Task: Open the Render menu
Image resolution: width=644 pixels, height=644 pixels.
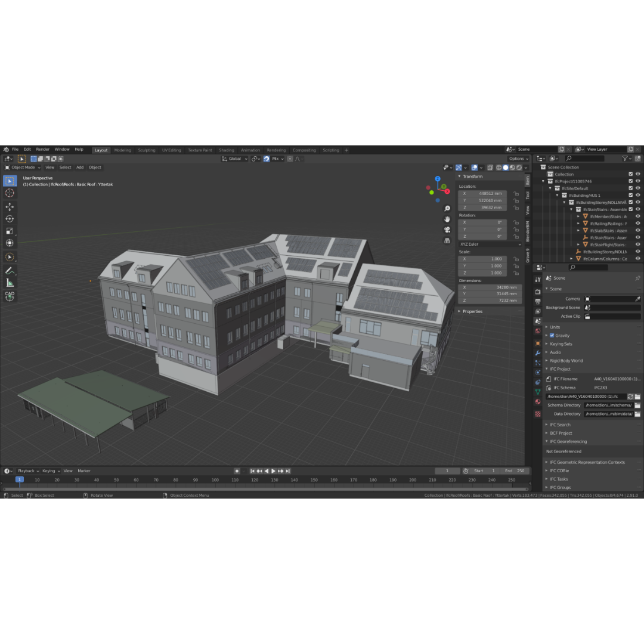Action: 43,150
